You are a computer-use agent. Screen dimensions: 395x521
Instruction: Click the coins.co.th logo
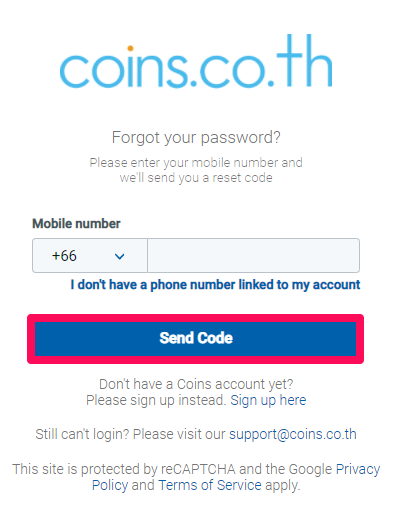(x=196, y=61)
